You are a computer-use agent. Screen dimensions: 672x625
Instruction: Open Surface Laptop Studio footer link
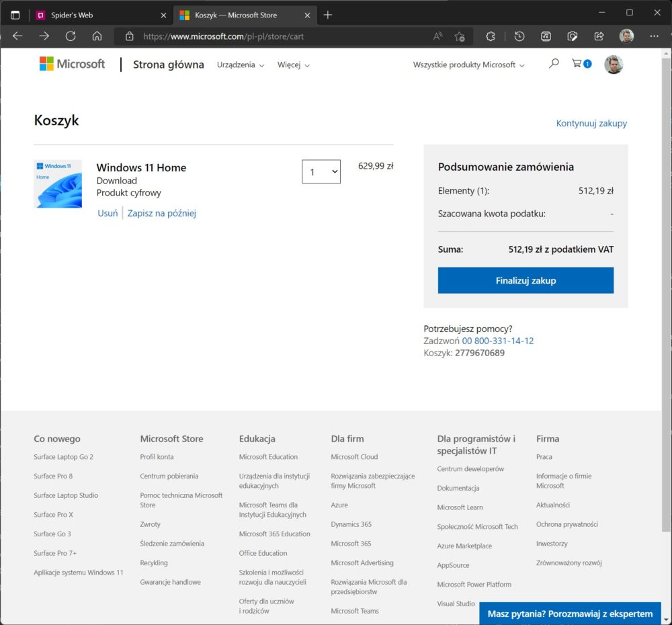[66, 495]
